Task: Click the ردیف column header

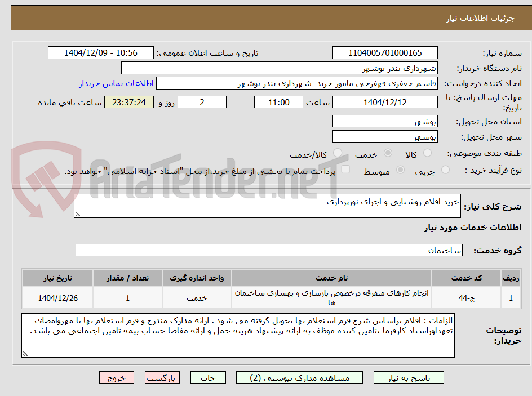Action: 511,278
